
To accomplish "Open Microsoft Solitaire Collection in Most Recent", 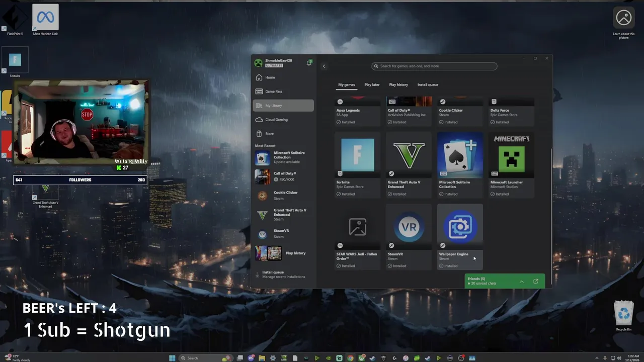I will coord(283,157).
